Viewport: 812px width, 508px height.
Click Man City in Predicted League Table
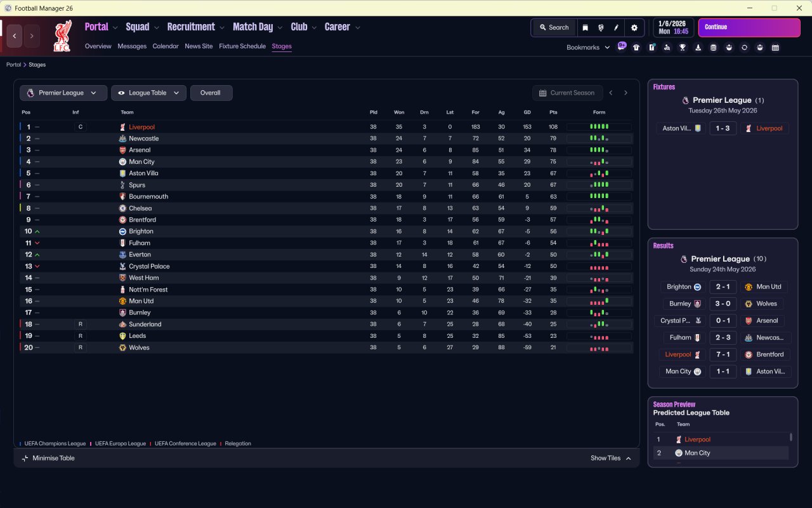tap(697, 453)
